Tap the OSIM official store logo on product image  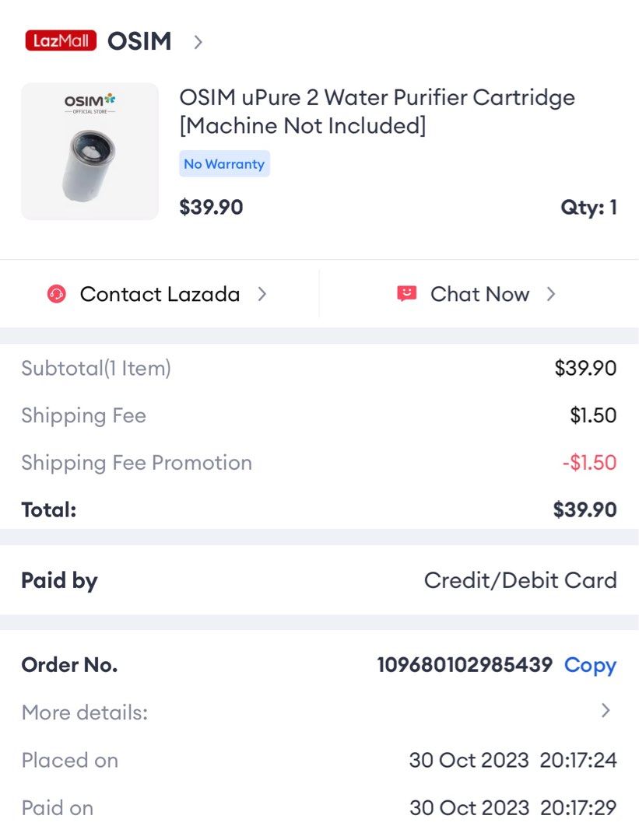click(89, 103)
